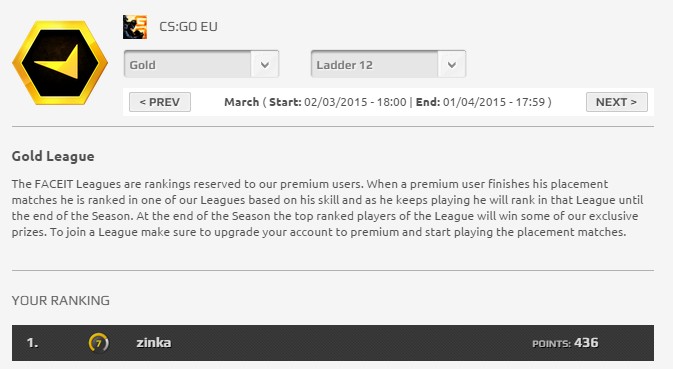Go to previous season with PREV
This screenshot has width=673, height=369.
(x=160, y=102)
